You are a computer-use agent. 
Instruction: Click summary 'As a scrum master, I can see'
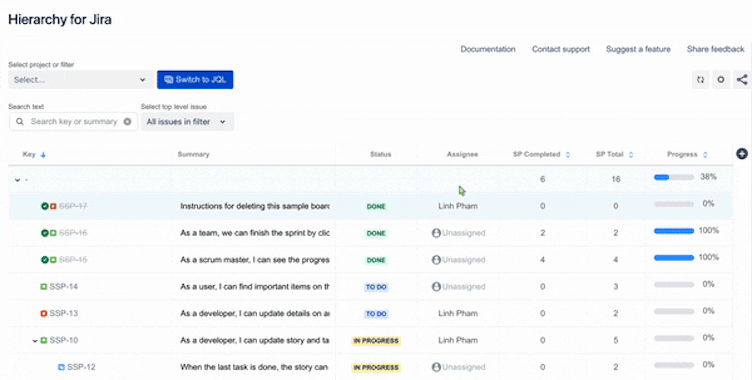(255, 260)
